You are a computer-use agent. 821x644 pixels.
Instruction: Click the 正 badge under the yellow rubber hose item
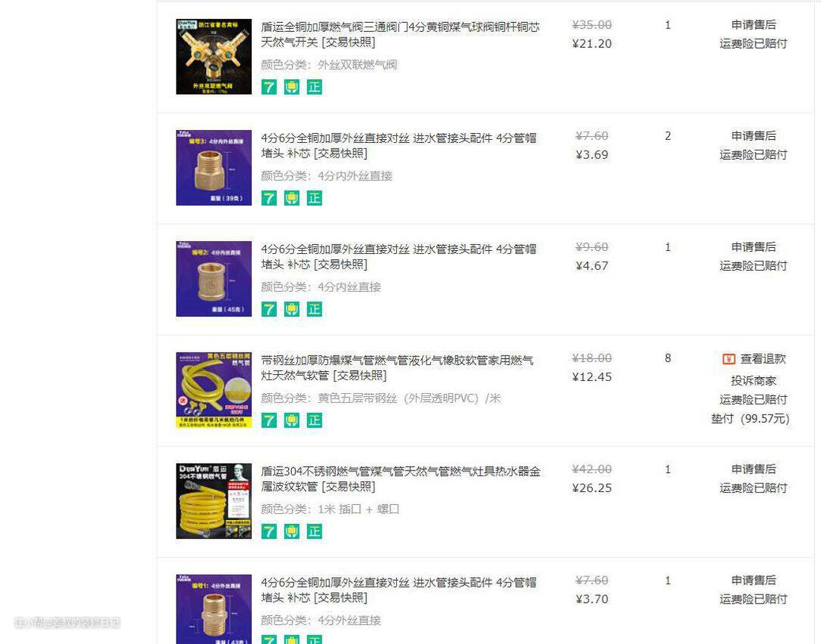click(x=314, y=420)
